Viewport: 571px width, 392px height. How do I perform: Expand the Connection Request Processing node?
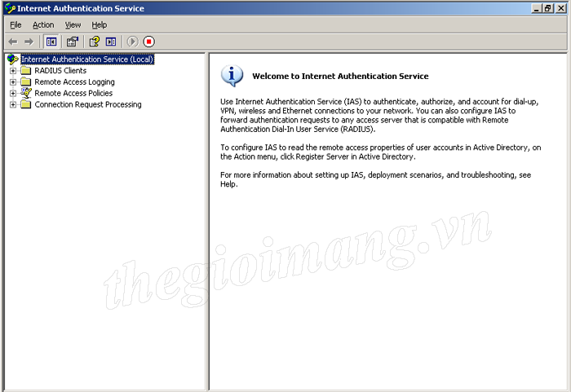13,104
